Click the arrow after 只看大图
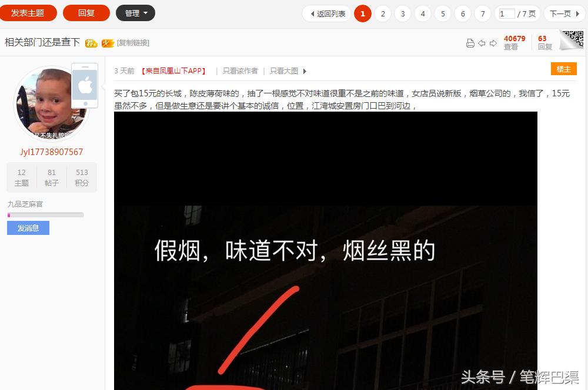The image size is (588, 390). [305, 70]
